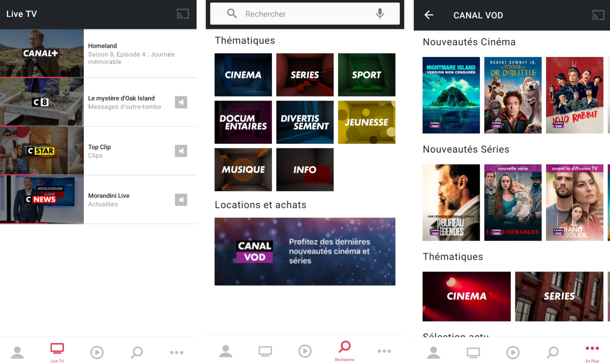Select Morandini Live programme title
Viewport: 610px width, 364px height.
click(x=109, y=196)
